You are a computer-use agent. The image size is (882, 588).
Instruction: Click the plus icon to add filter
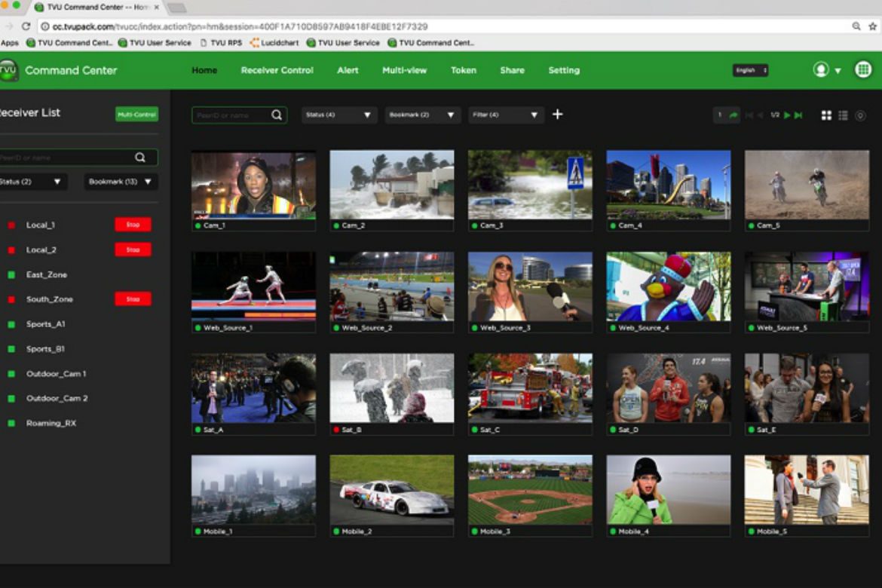coord(557,115)
